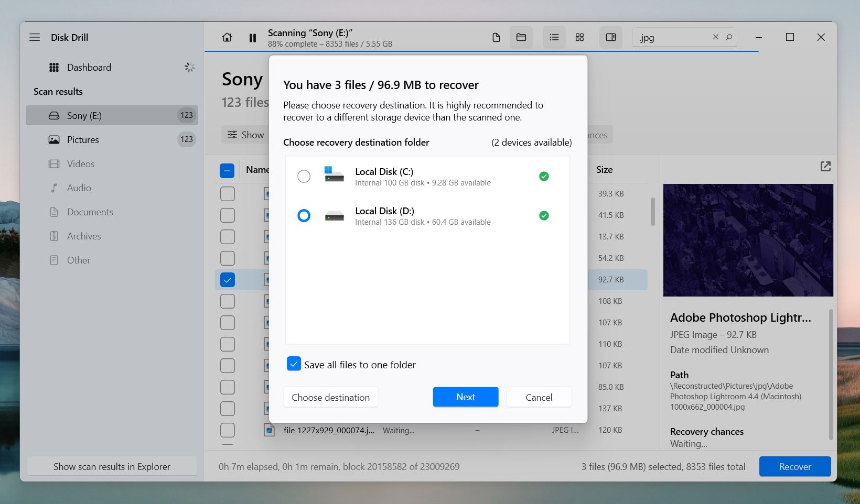Filter results by Audio
This screenshot has height=504, width=860.
click(112, 188)
